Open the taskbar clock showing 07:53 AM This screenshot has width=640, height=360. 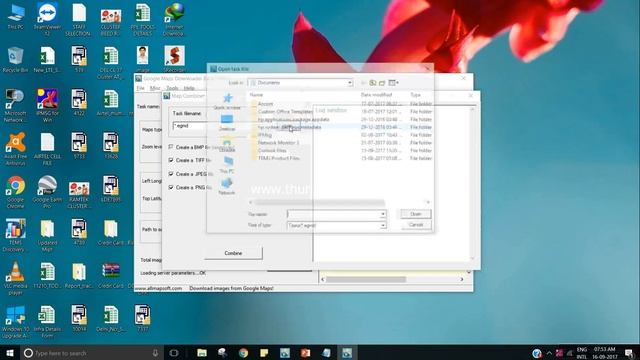[x=604, y=353]
